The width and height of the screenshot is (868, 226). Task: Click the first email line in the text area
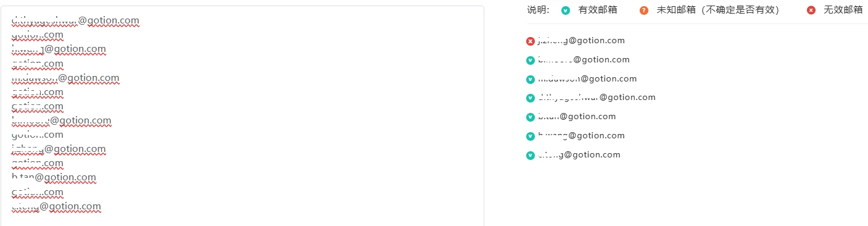coord(75,20)
